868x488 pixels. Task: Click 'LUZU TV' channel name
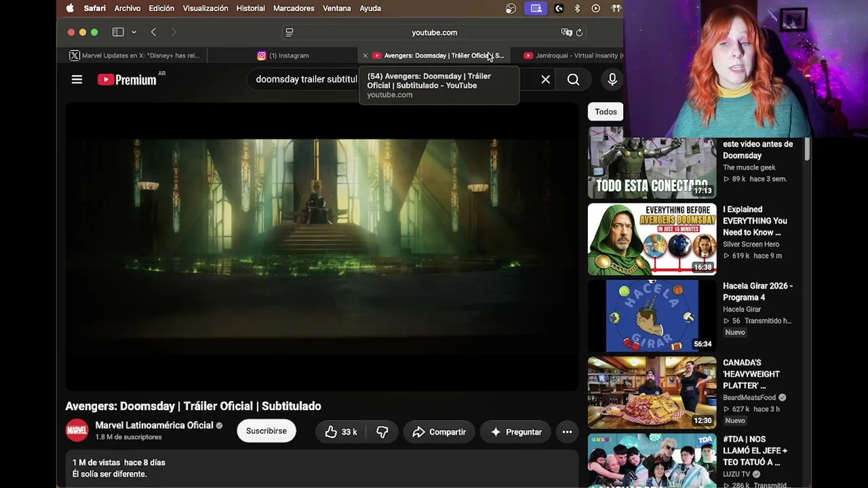736,474
